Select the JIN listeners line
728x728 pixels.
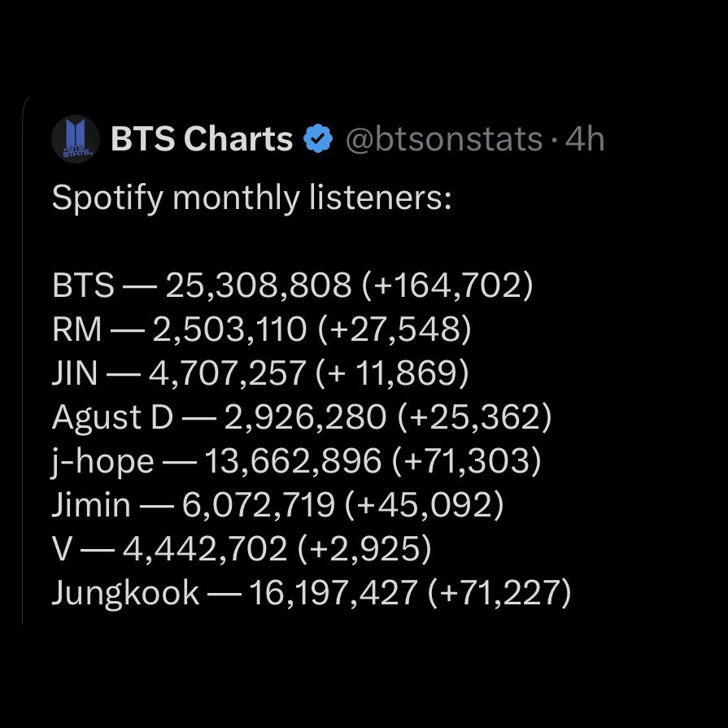(x=260, y=373)
